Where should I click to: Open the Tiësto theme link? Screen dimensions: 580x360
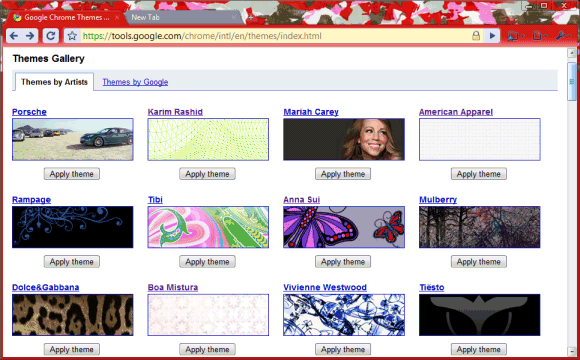click(432, 287)
